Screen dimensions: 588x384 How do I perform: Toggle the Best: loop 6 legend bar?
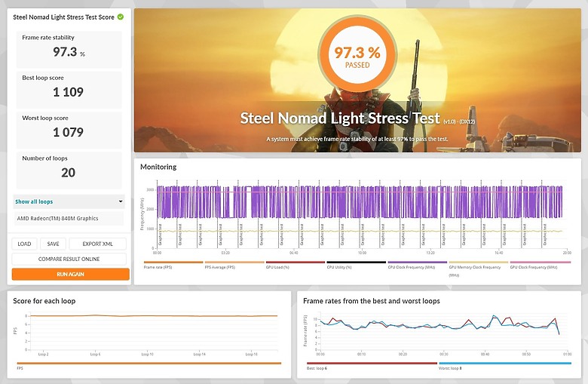(372, 363)
